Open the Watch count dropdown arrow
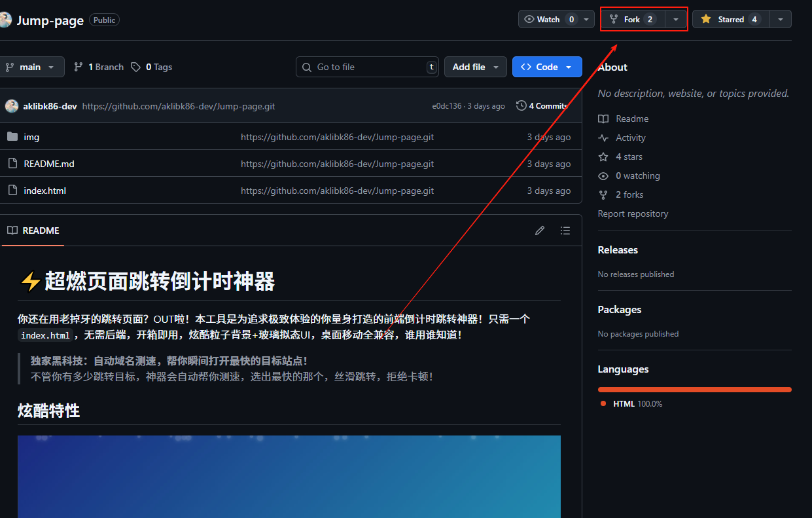This screenshot has height=518, width=812. pyautogui.click(x=588, y=19)
